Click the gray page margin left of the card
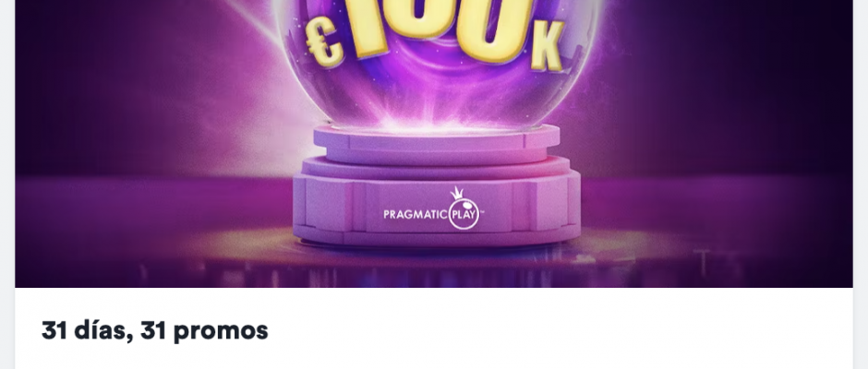Screen dimensions: 868x369 click(x=7, y=184)
